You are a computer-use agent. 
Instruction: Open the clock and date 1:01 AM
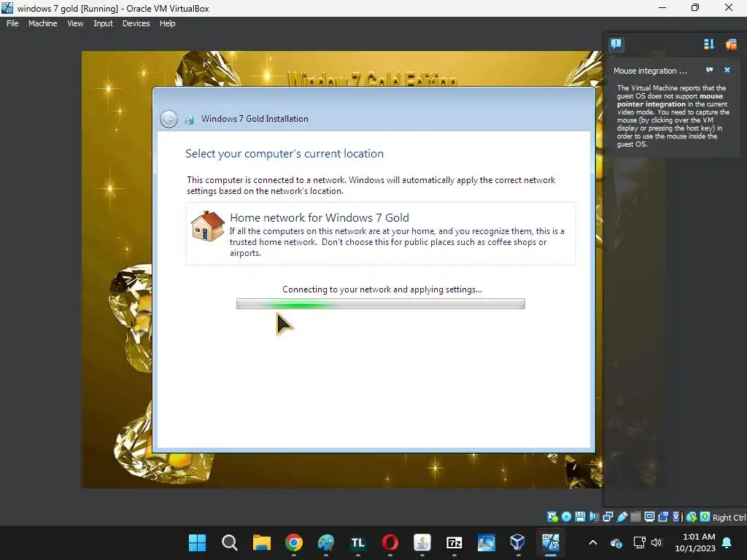click(x=695, y=542)
